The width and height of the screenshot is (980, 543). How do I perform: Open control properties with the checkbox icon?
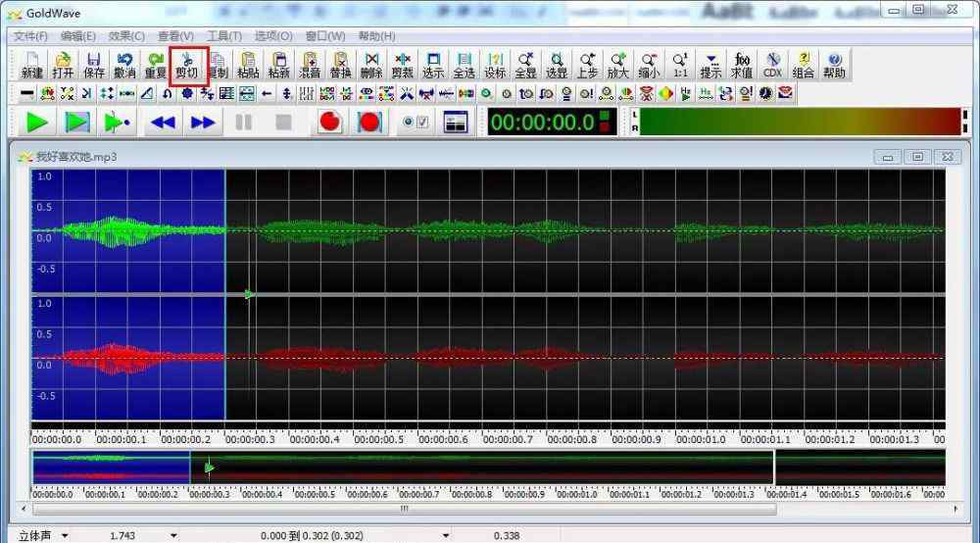click(x=416, y=122)
